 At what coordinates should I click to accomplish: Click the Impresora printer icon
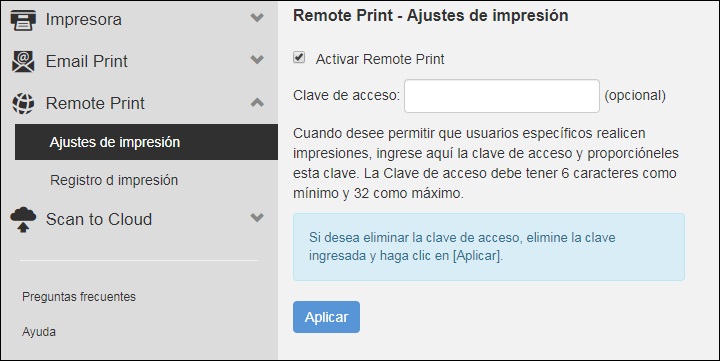23,20
